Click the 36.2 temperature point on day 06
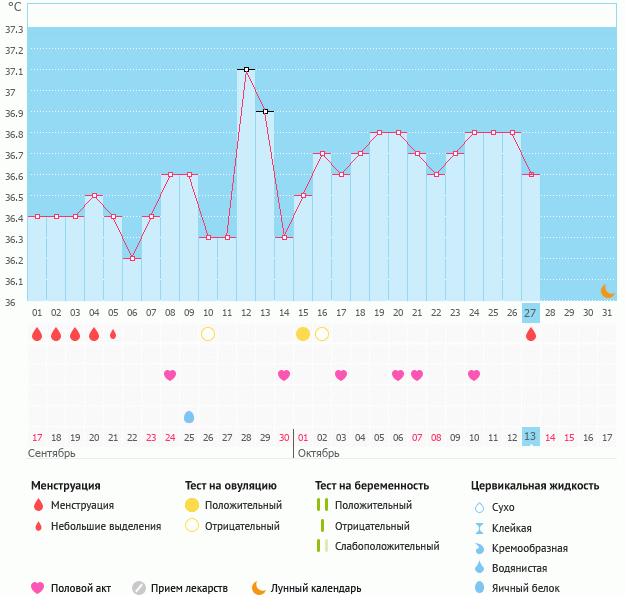626x595 pixels. pyautogui.click(x=132, y=258)
